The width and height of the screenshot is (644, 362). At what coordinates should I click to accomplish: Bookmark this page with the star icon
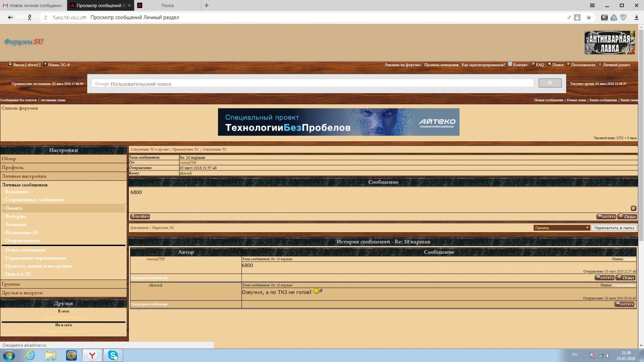point(589,18)
